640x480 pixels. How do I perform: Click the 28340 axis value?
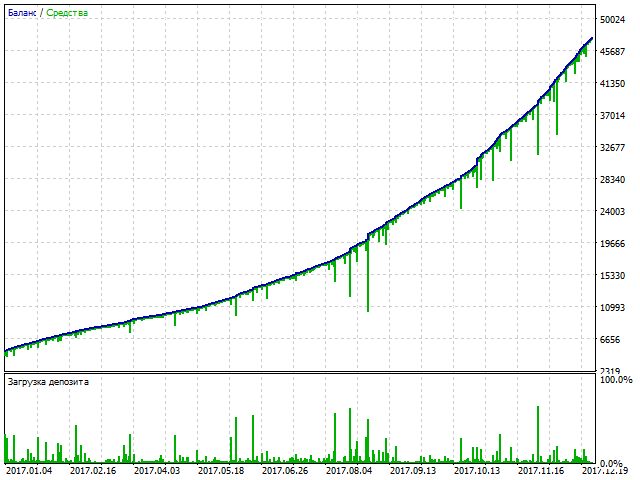tap(612, 180)
